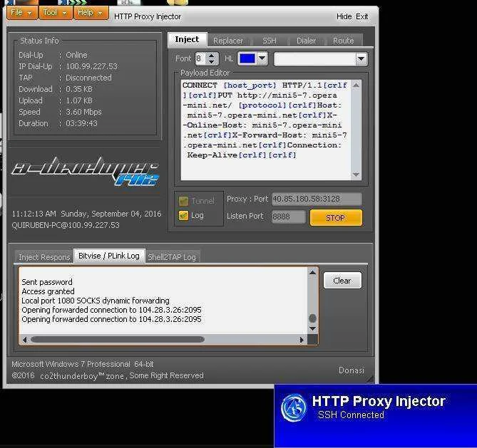Click inside the Payload Editor text area

pos(266,130)
